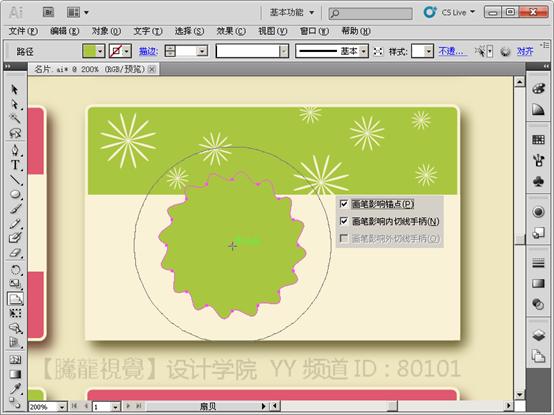Toggle 画笔影响内切线手柄(N) checkbox
The width and height of the screenshot is (554, 415).
click(343, 221)
